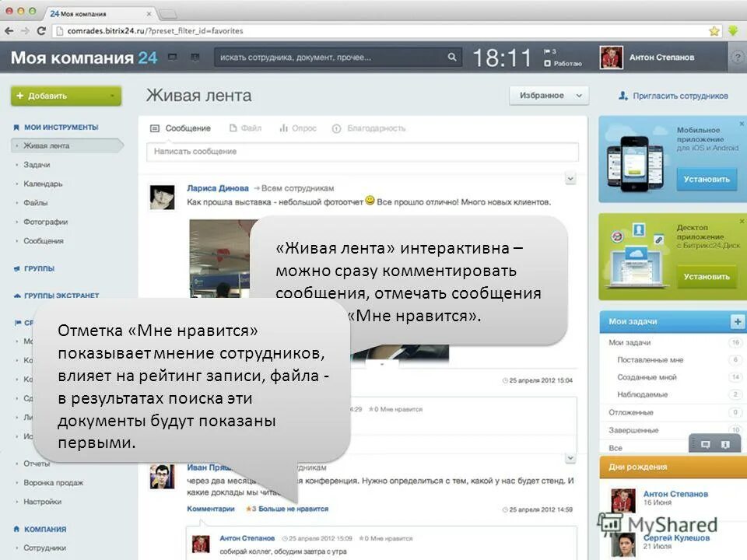
Task: Select the Благодарность tab
Action: tap(369, 128)
